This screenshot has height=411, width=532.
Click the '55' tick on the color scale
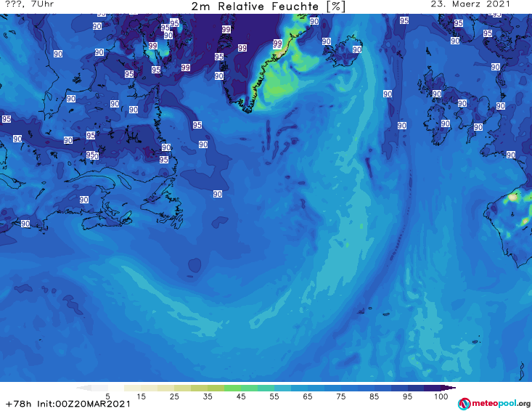point(274,396)
